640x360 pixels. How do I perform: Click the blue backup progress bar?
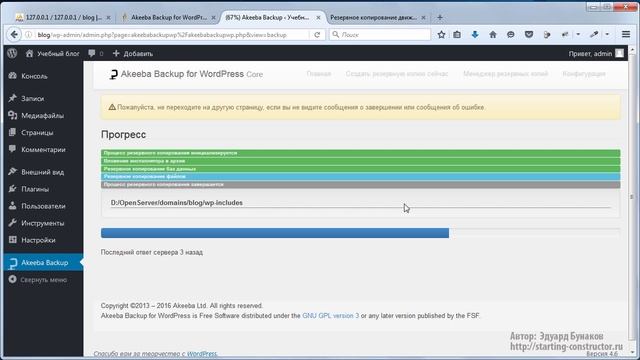(275, 233)
